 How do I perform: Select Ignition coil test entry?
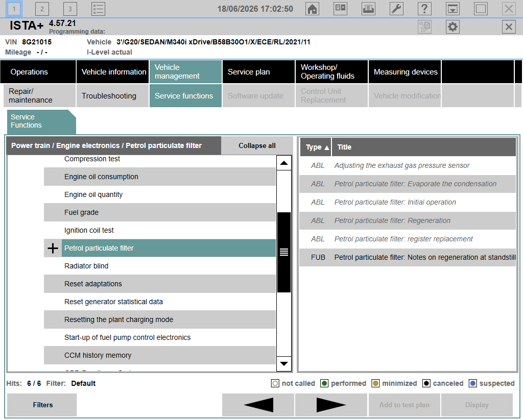click(x=160, y=230)
